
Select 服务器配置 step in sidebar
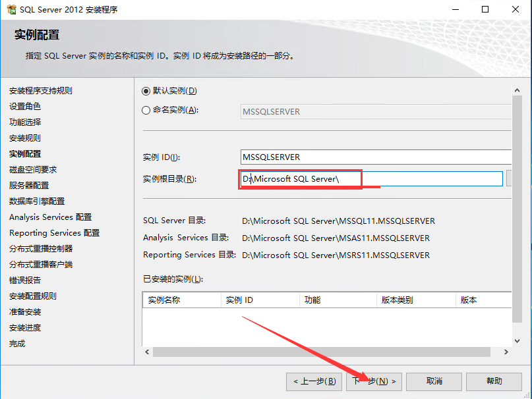29,186
